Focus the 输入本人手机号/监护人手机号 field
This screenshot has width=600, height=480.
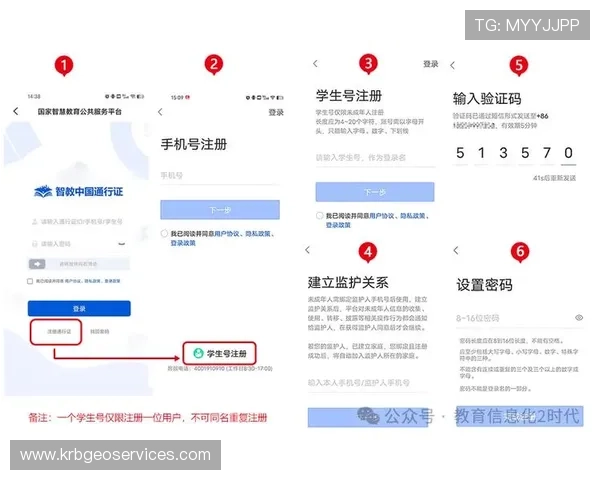[x=367, y=382]
